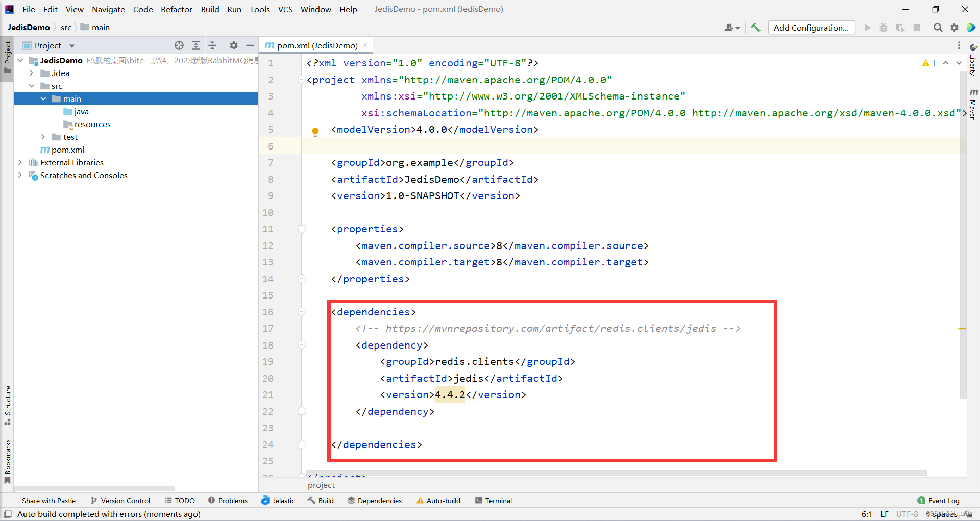Expand the .idea folder
The height and width of the screenshot is (521, 980).
(32, 73)
